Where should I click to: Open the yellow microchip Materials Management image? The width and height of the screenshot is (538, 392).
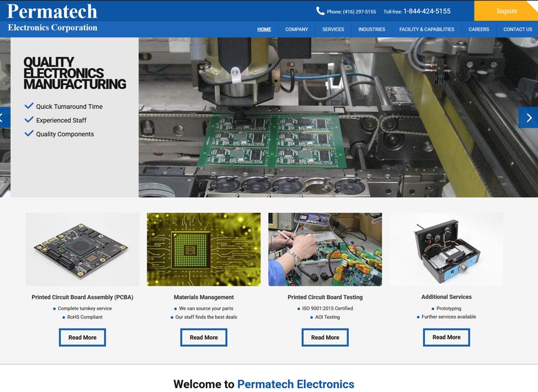[204, 249]
